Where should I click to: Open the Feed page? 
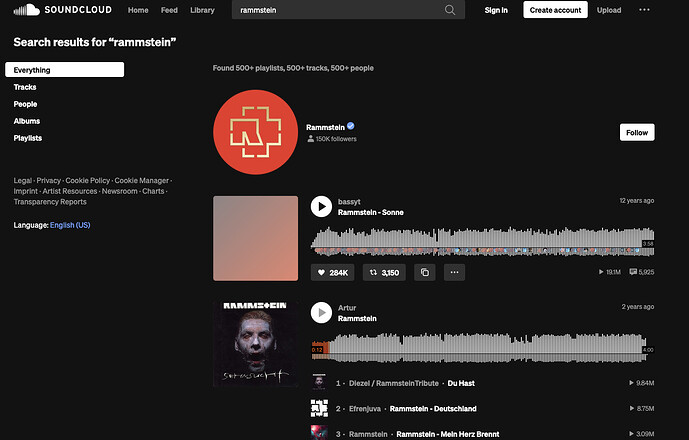click(169, 10)
